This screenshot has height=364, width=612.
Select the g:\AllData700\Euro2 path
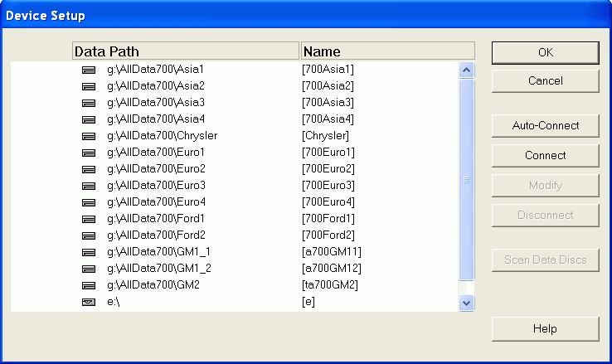click(156, 169)
